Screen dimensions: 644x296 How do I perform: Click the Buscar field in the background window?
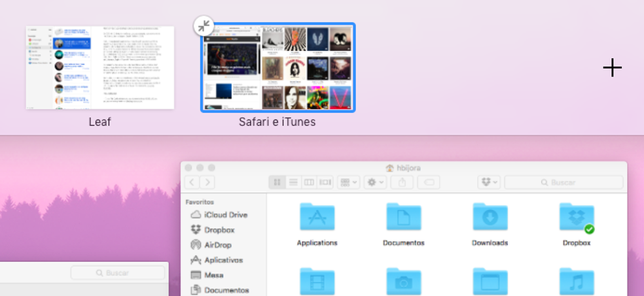[x=117, y=272]
